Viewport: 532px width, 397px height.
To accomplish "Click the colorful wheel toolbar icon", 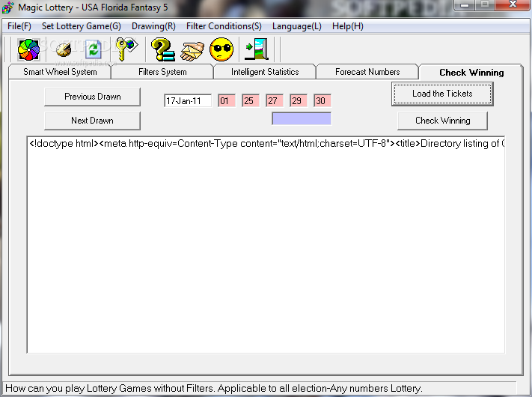I will pyautogui.click(x=29, y=49).
